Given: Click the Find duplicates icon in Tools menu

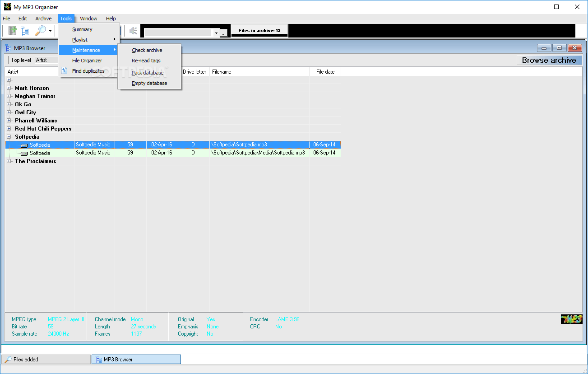Looking at the screenshot, I should point(65,71).
